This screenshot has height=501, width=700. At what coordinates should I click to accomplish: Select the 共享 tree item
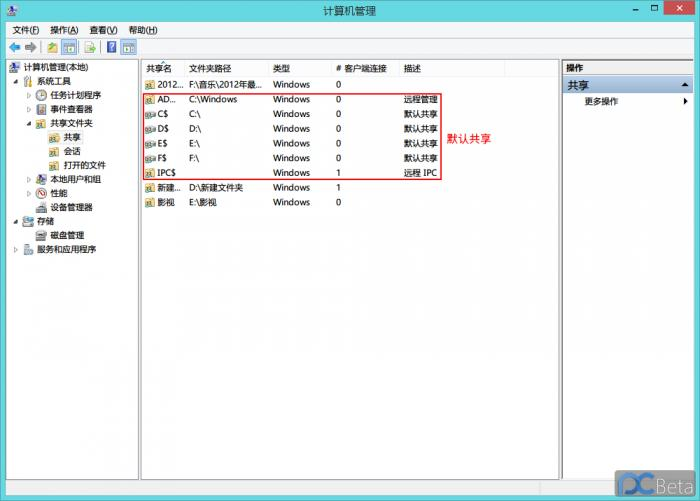(x=71, y=137)
